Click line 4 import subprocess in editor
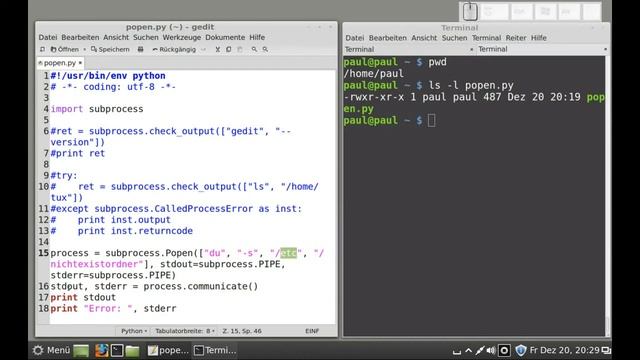 coord(97,109)
